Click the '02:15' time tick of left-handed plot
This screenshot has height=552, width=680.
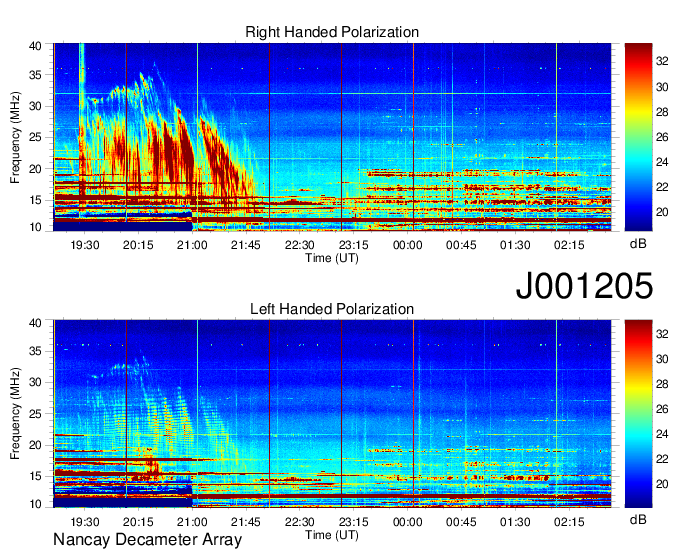tap(569, 522)
